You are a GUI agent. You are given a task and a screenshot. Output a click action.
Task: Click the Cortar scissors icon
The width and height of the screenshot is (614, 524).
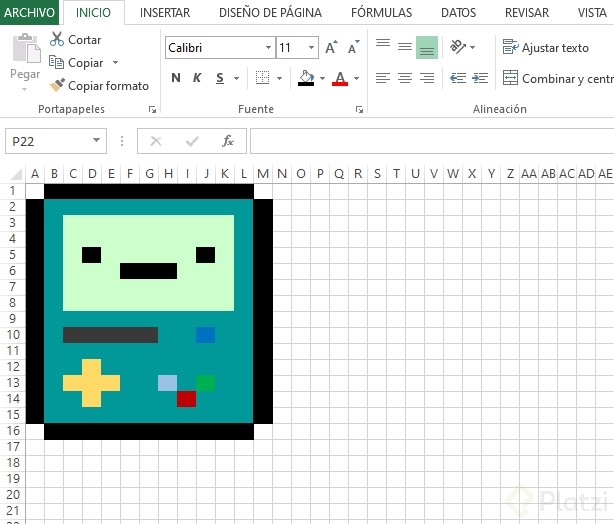[57, 39]
